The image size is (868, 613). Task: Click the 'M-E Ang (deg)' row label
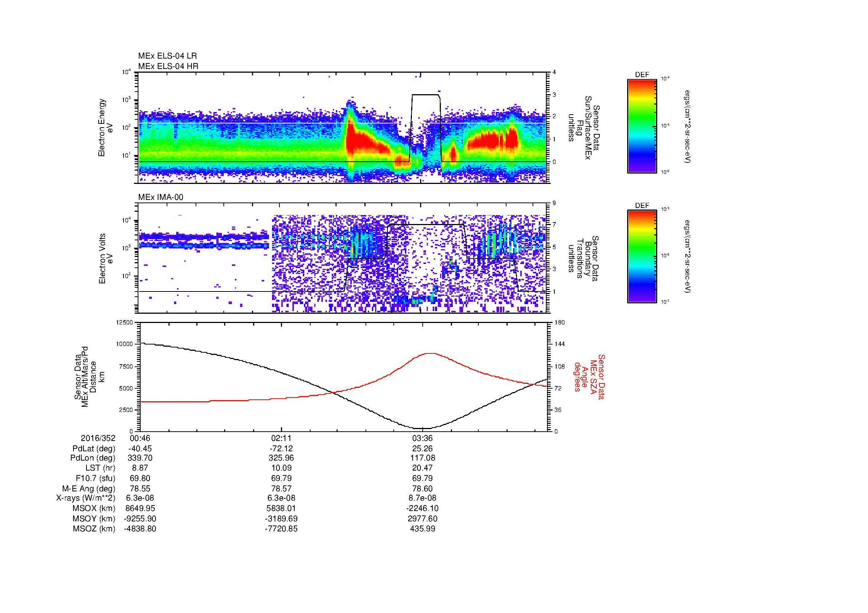(x=89, y=489)
